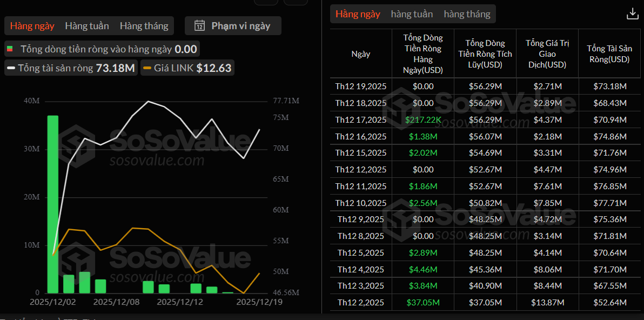Click the Tổng Dòng Tiền Ròng Hàng Ngày(USD) header
This screenshot has width=644, height=320.
(422, 54)
